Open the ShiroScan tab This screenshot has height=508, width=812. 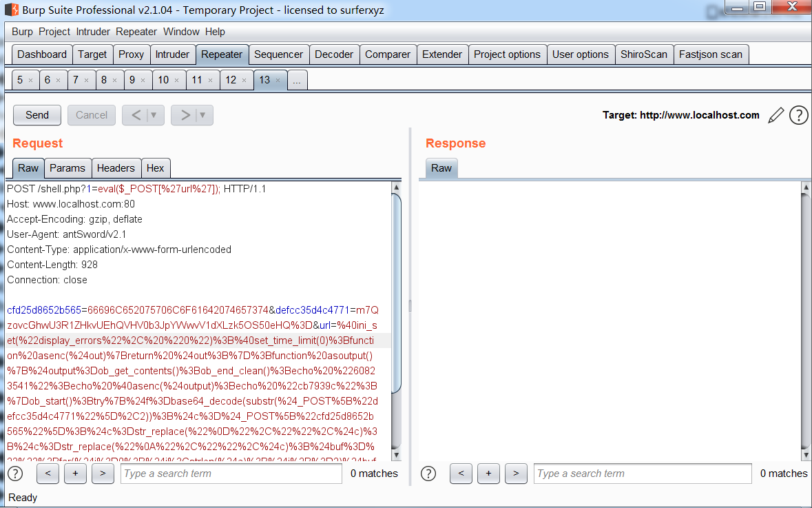(644, 54)
